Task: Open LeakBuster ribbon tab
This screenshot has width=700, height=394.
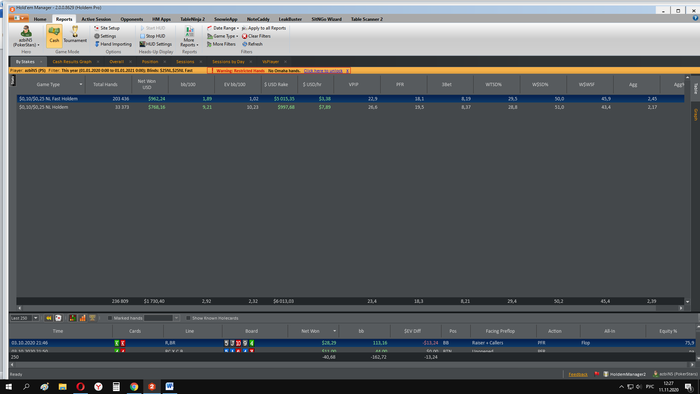Action: 290,19
